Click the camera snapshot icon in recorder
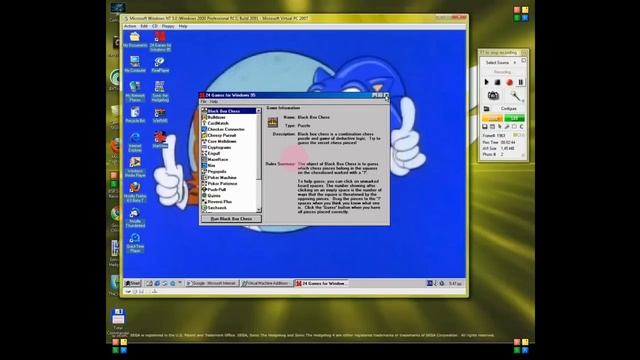 coord(493,96)
